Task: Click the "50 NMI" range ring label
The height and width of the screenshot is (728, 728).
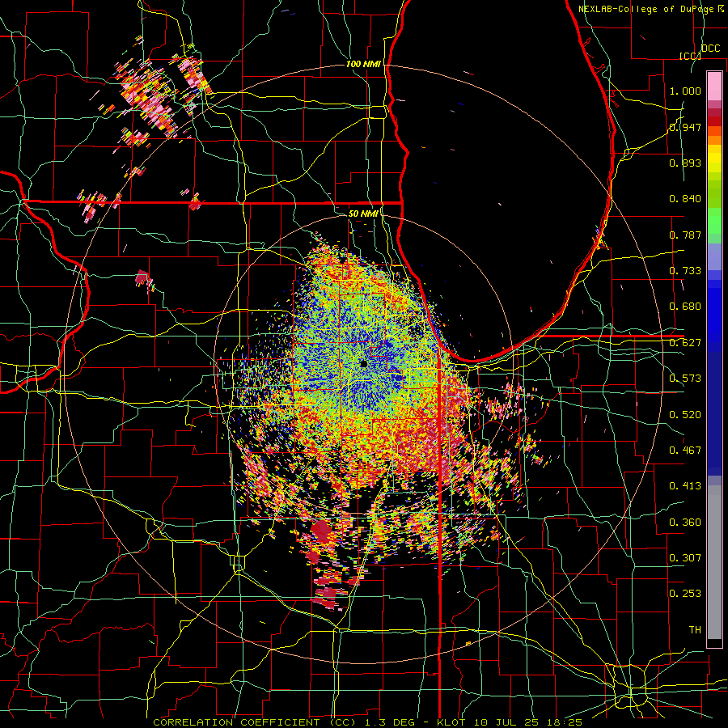Action: (x=363, y=214)
